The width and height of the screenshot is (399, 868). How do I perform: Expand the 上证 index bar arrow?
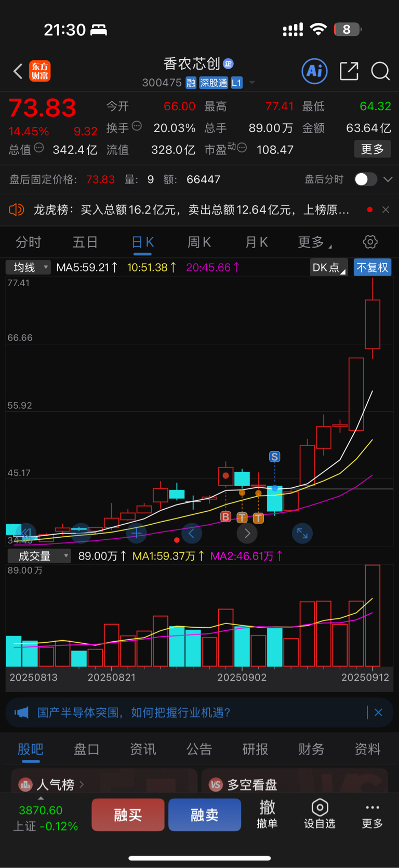point(41,798)
